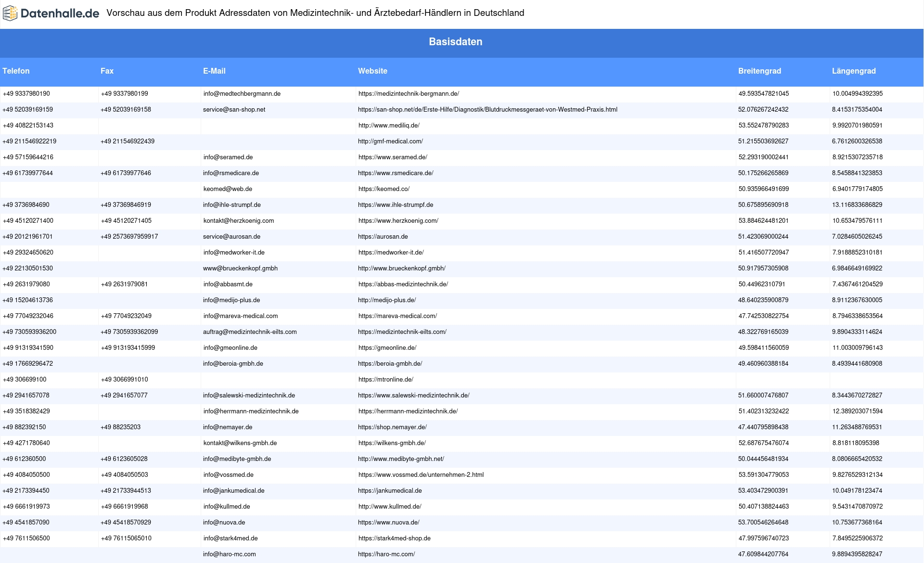
Task: Open https://abbas-medizintechnik.de/ link
Action: coord(403,284)
